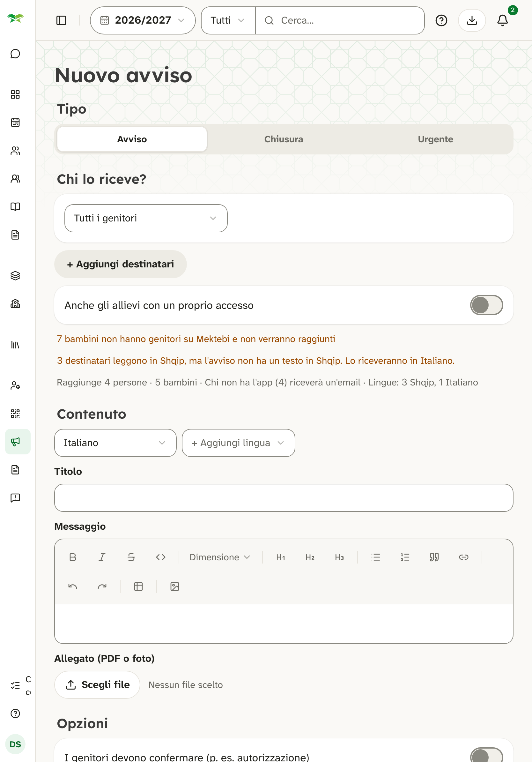Image resolution: width=532 pixels, height=762 pixels.
Task: Select the Urgente type tab
Action: click(435, 139)
